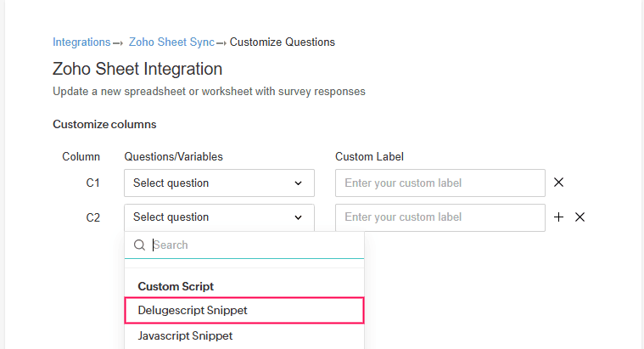Viewport: 644px width, 349px height.
Task: Click the Customize columns section title
Action: 104,125
